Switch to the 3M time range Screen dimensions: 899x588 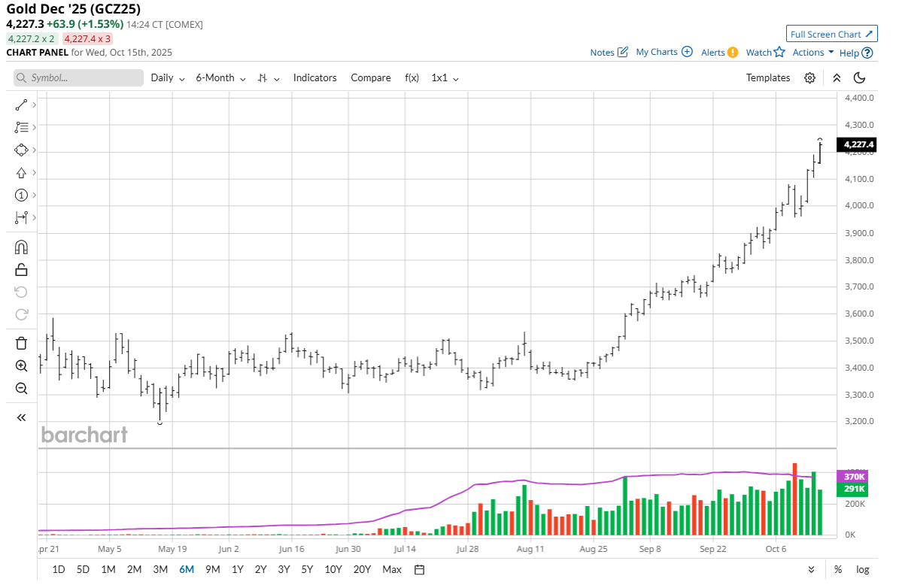160,569
